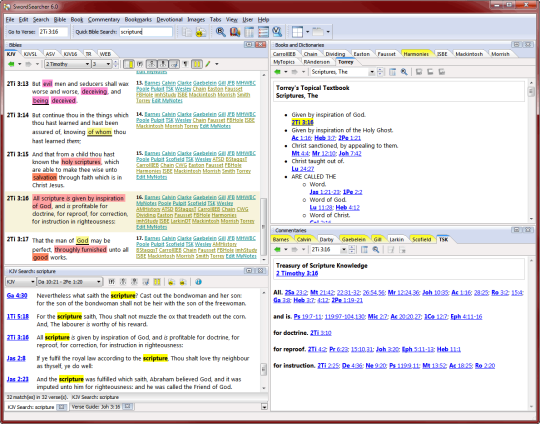Open the columns view icon in main toolbar
The image size is (540, 424).
tap(249, 32)
